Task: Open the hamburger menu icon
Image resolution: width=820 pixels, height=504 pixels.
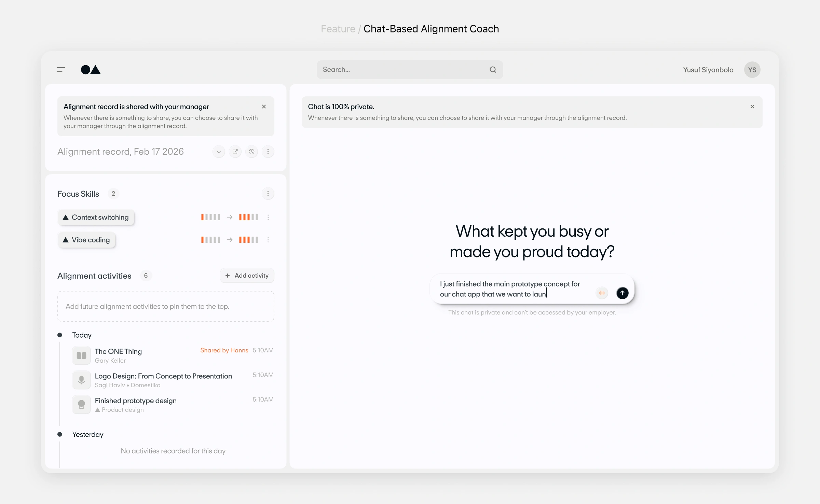Action: point(61,70)
